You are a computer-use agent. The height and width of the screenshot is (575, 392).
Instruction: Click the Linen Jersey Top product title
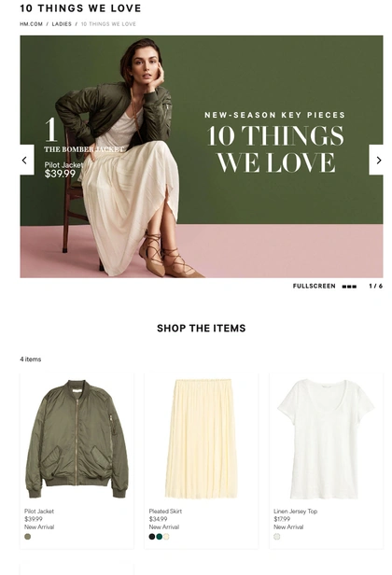(x=296, y=512)
